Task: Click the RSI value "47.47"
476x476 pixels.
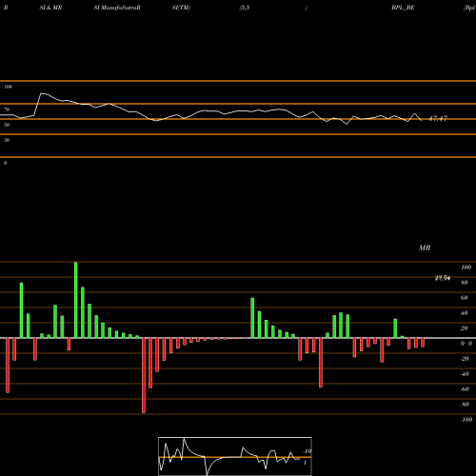Action: click(x=438, y=118)
